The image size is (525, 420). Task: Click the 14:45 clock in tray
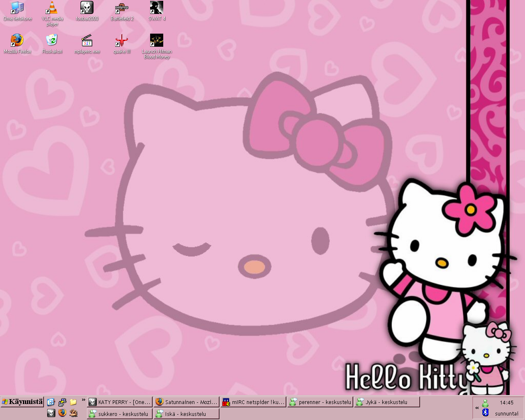tap(507, 403)
